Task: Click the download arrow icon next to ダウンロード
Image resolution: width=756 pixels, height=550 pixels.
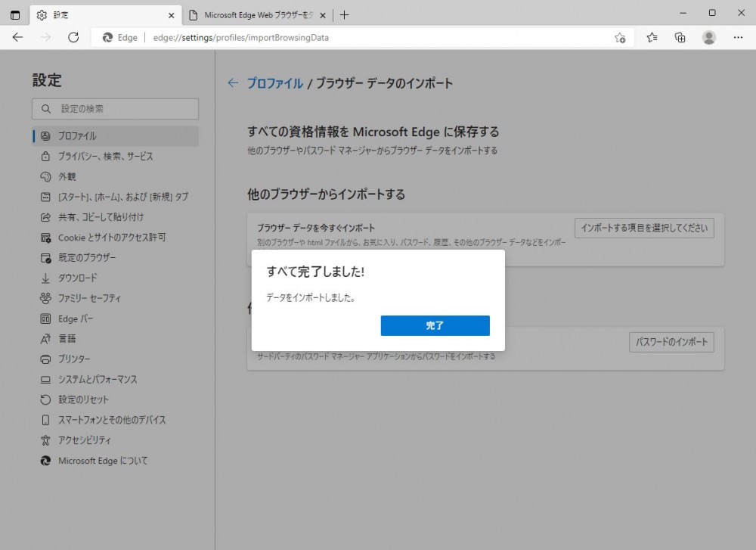Action: (x=45, y=278)
